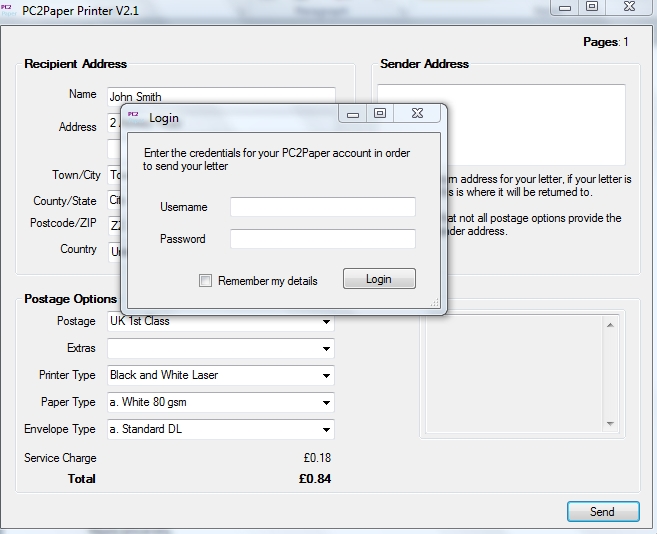Image resolution: width=657 pixels, height=534 pixels.
Task: Maximize the PC2Paper Printer main window
Action: pyautogui.click(x=592, y=6)
